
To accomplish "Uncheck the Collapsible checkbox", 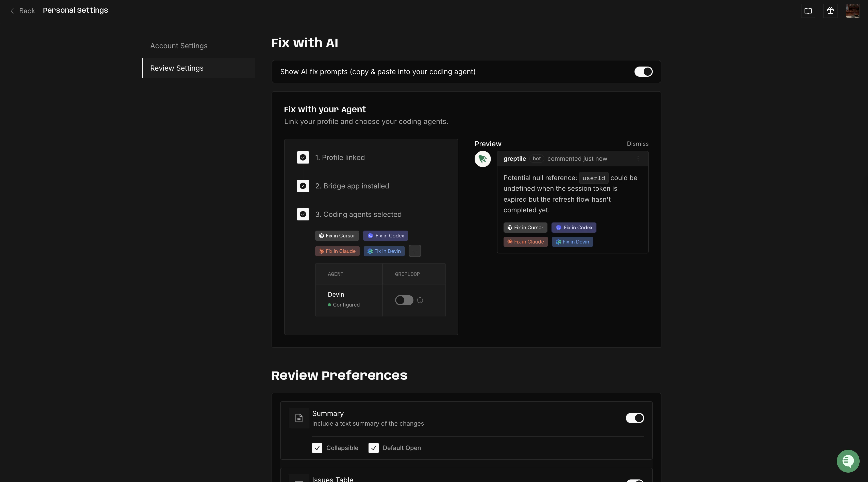I will click(317, 448).
